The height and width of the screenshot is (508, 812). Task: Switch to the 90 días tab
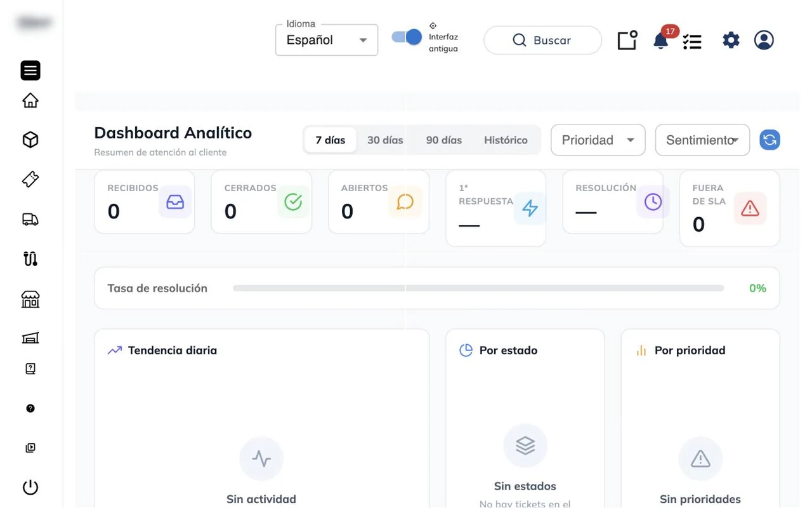point(444,140)
